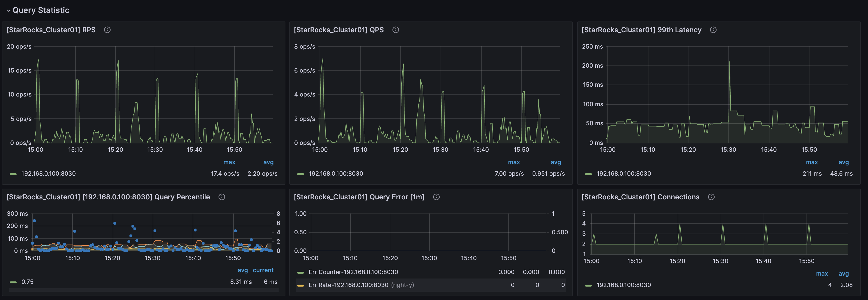868x300 pixels.
Task: Sort RPS legend by max column
Action: coord(229,162)
